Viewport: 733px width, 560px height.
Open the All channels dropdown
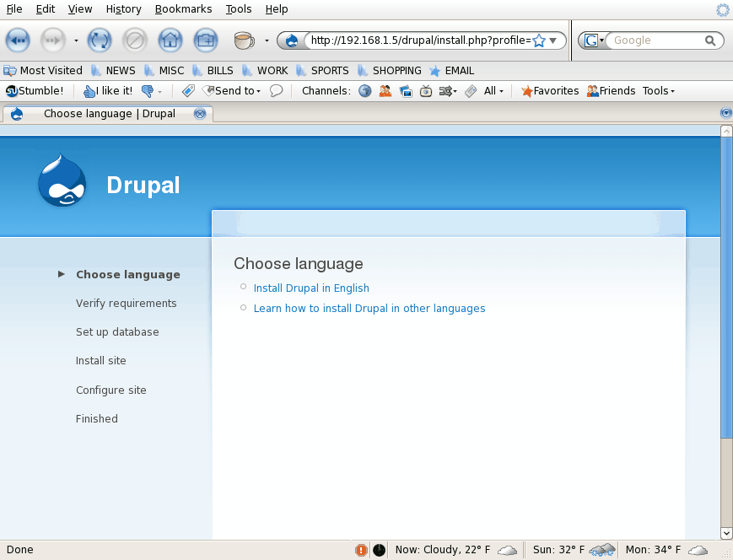493,91
